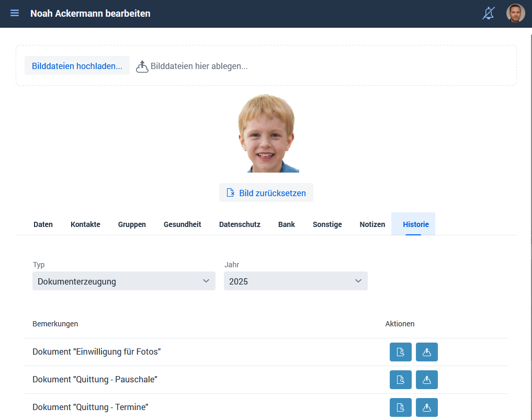Image resolution: width=532 pixels, height=420 pixels.
Task: Click Noah Ackermann's profile photo
Action: pyautogui.click(x=266, y=134)
